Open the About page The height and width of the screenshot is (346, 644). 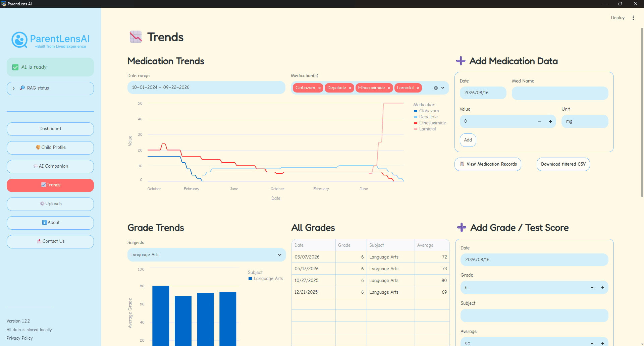50,223
